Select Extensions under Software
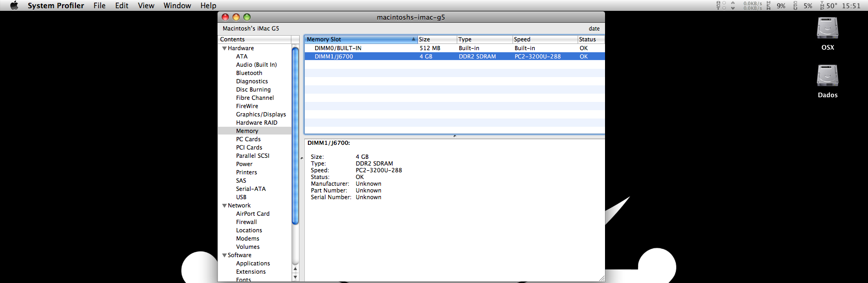Screen dimensions: 868x283 [x=251, y=272]
